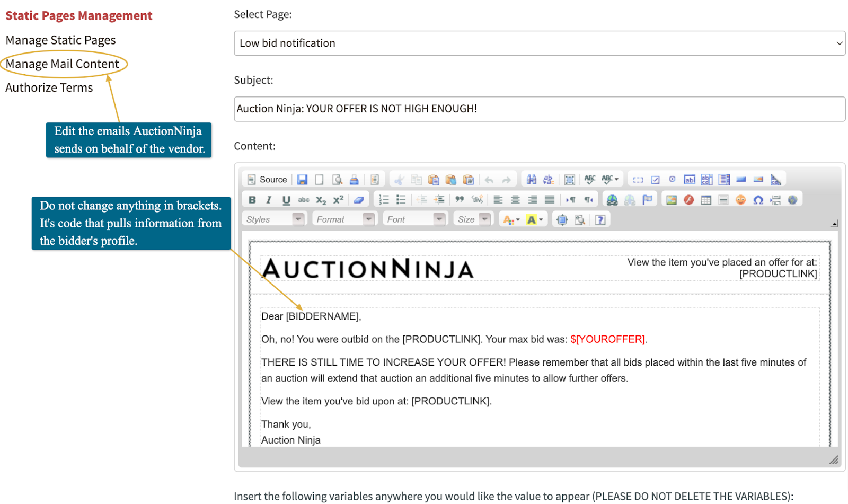848x504 pixels.
Task: Click Create Div Container icon
Action: tap(477, 200)
